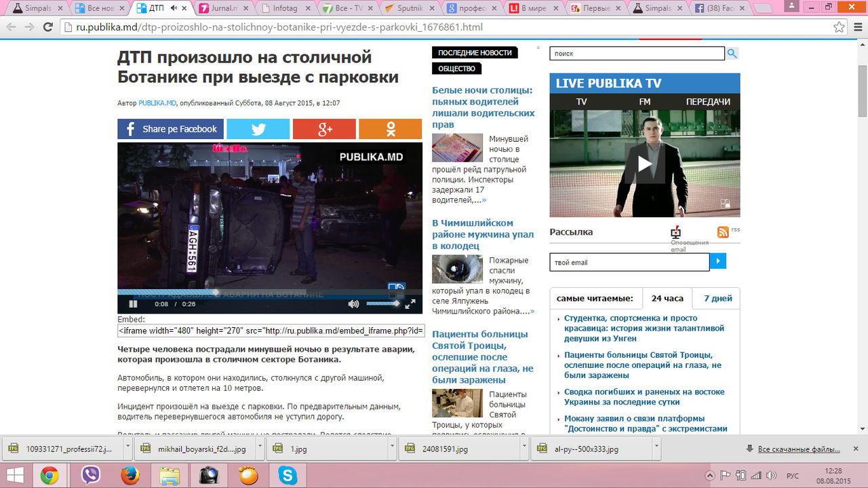This screenshot has width=868, height=488.
Task: Open article about пьяных водителей
Action: point(483,107)
